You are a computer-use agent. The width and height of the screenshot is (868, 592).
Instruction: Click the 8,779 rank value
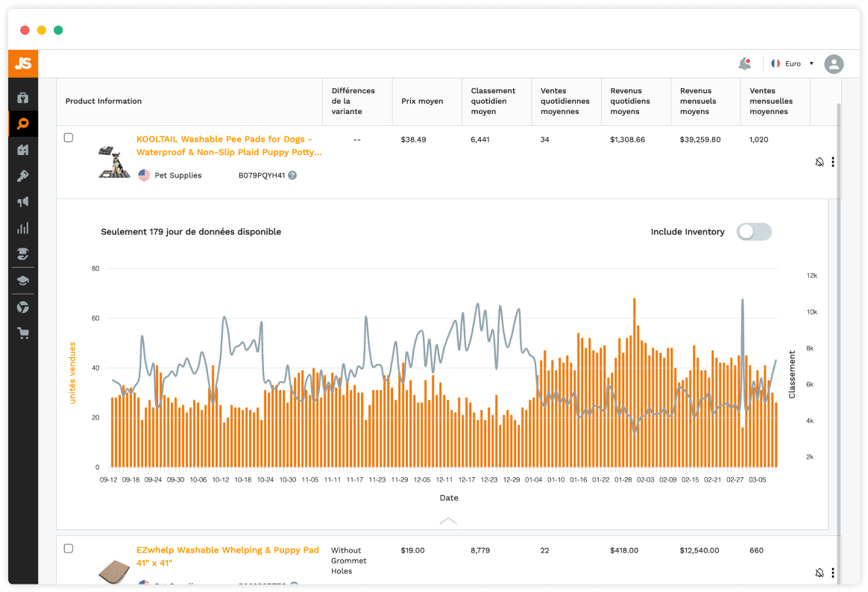click(480, 550)
